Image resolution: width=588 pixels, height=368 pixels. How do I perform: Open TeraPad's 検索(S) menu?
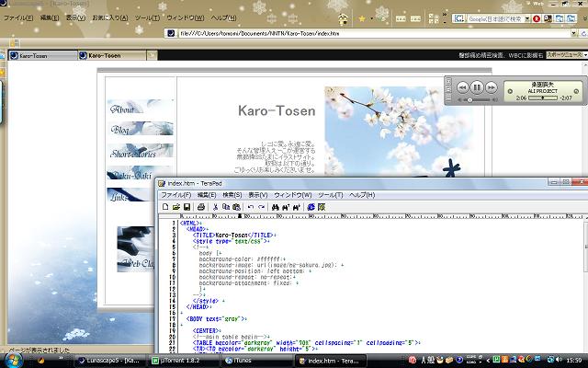tap(231, 195)
